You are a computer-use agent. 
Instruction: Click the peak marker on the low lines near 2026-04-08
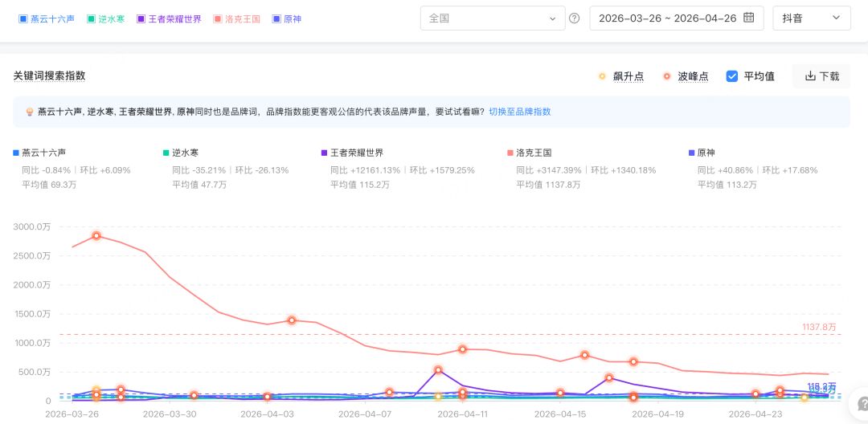(389, 392)
